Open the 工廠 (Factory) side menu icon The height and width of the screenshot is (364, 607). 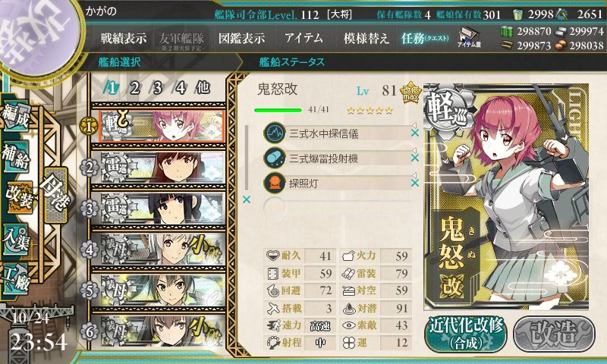click(x=16, y=279)
